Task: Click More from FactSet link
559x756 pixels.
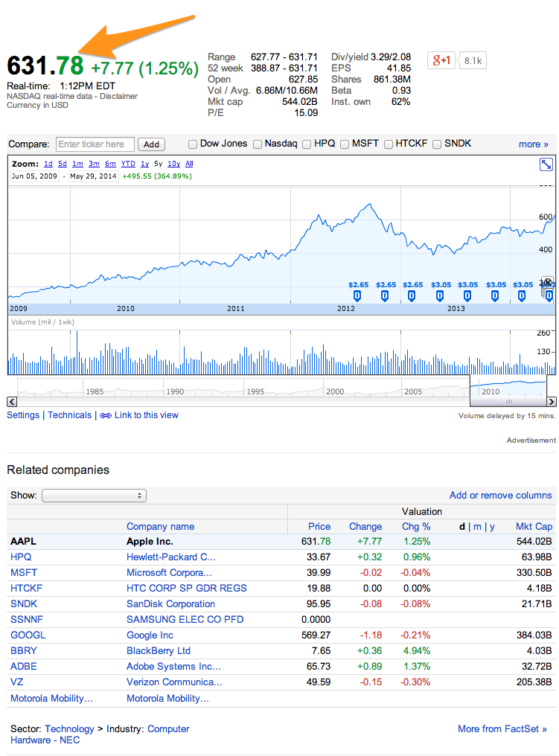Action: click(x=502, y=728)
